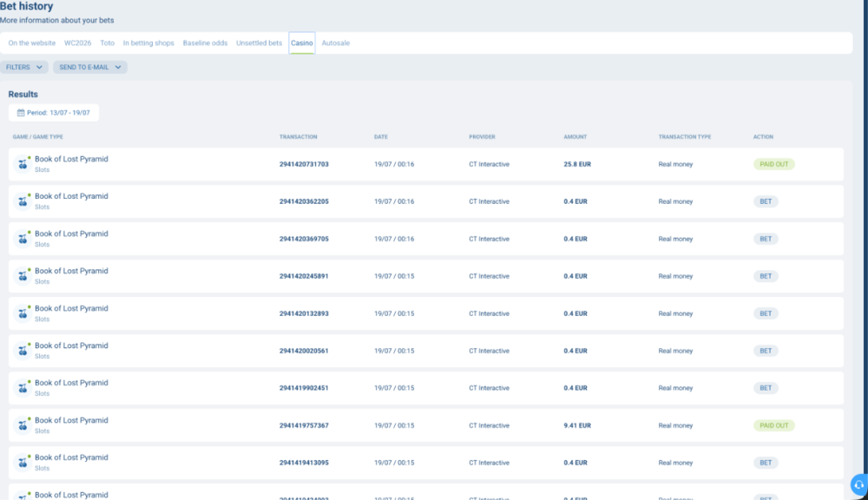
Task: Open the Unsettled bets tab
Action: tap(259, 43)
